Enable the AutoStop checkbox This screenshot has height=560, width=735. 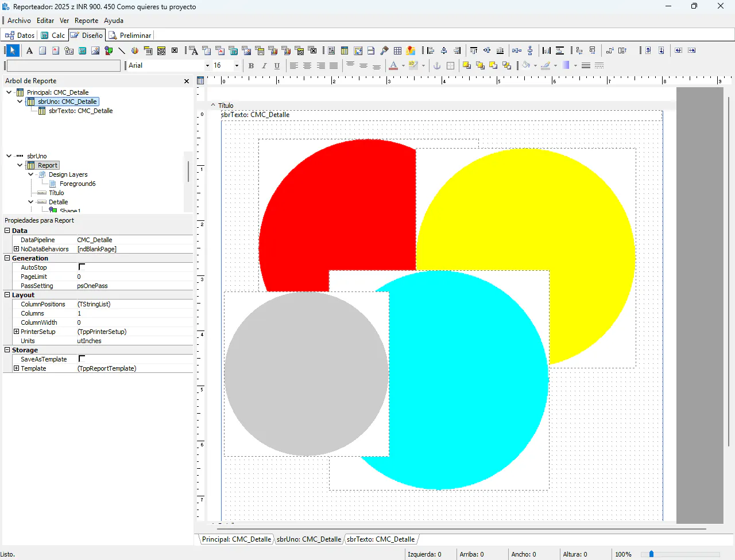point(82,267)
